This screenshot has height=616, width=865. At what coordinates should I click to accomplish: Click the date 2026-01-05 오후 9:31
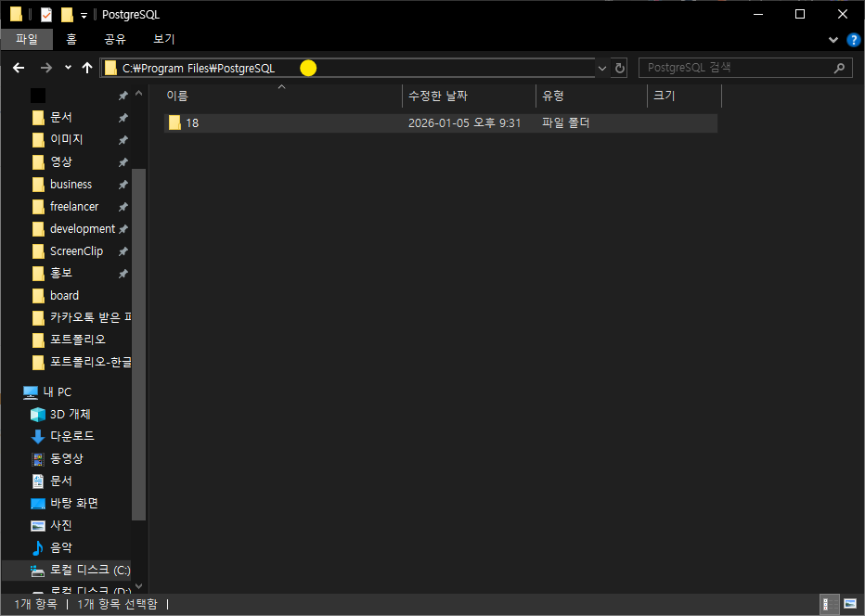(464, 123)
